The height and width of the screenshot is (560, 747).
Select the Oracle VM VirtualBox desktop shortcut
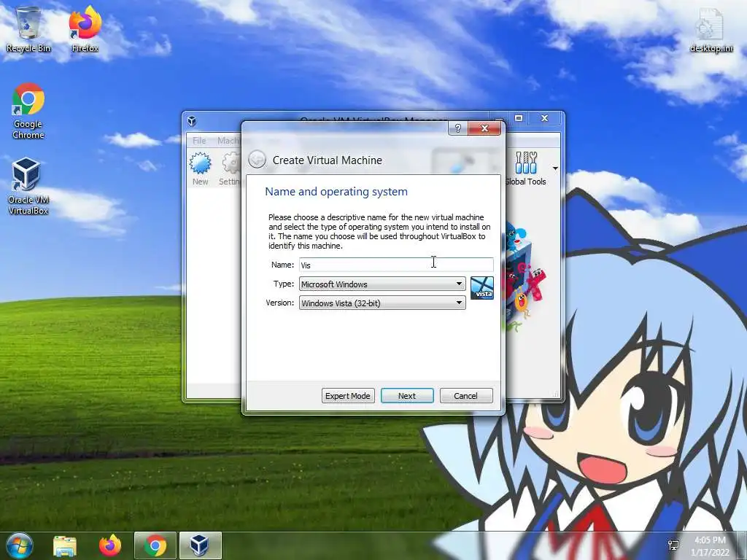[28, 186]
